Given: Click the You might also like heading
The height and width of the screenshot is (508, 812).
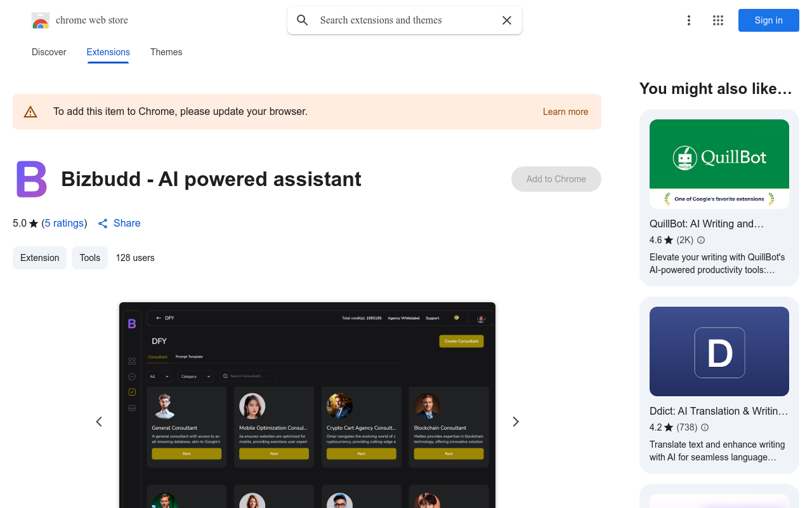Looking at the screenshot, I should pos(716,89).
